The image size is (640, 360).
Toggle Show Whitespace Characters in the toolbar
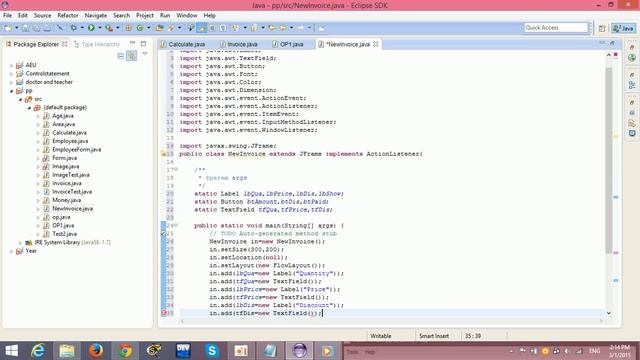[223, 28]
